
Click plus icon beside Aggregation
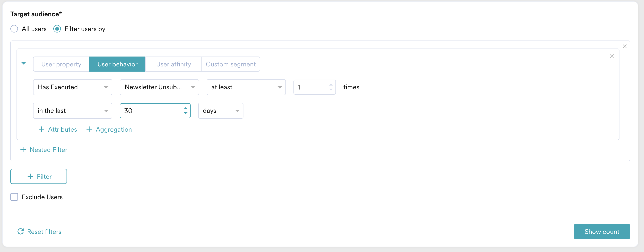pyautogui.click(x=89, y=129)
